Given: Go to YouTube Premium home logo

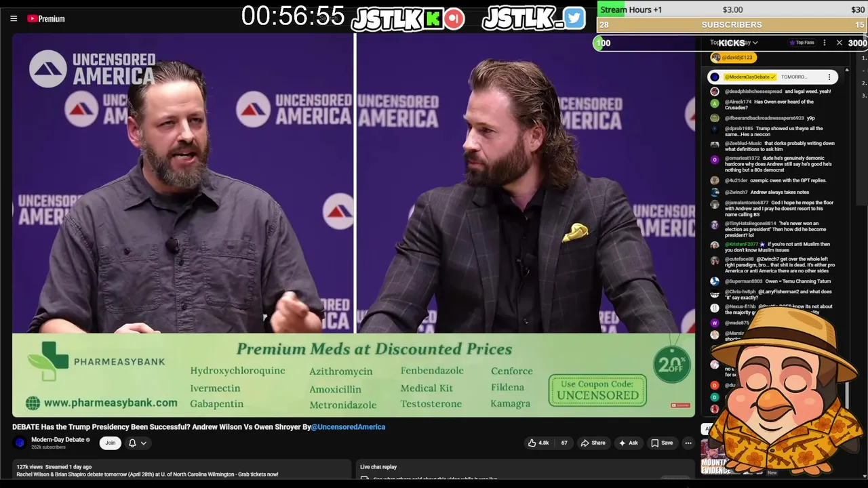Looking at the screenshot, I should [46, 19].
